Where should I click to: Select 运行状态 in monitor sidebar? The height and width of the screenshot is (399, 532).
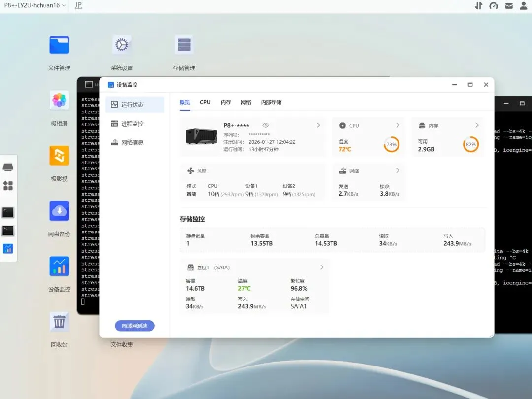click(134, 104)
